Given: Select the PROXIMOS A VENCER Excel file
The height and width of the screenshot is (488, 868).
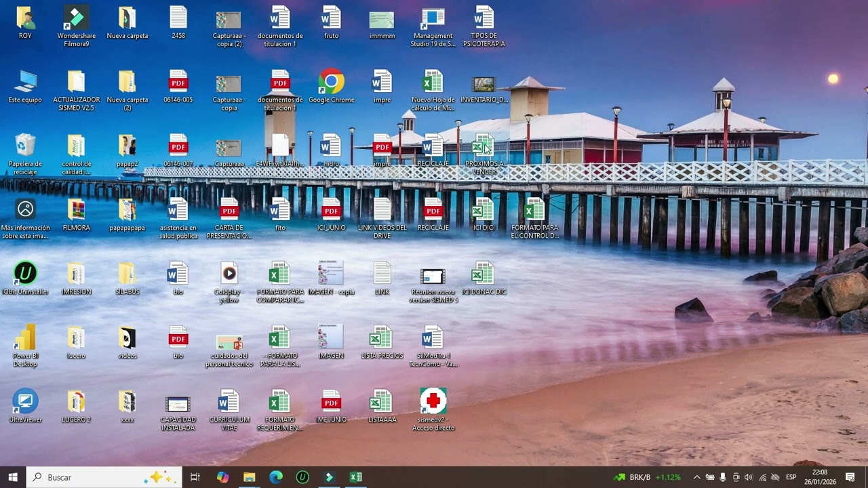Looking at the screenshot, I should (484, 155).
